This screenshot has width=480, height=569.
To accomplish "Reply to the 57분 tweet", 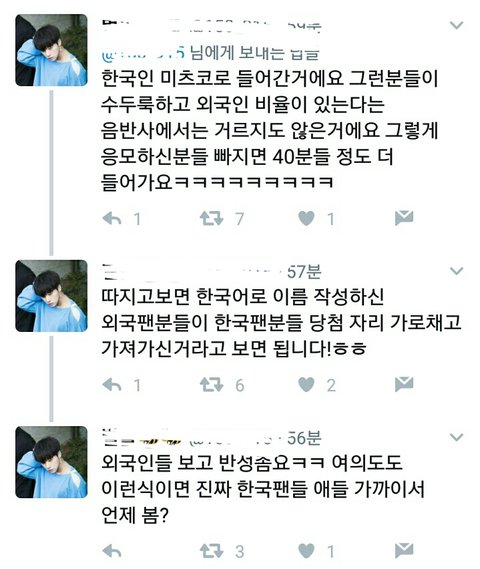I will [112, 385].
